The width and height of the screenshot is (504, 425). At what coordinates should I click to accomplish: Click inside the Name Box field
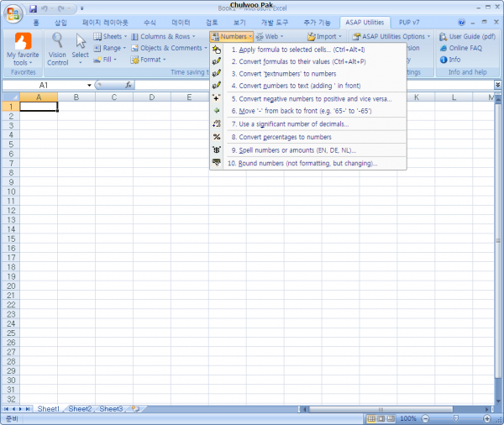pos(44,85)
